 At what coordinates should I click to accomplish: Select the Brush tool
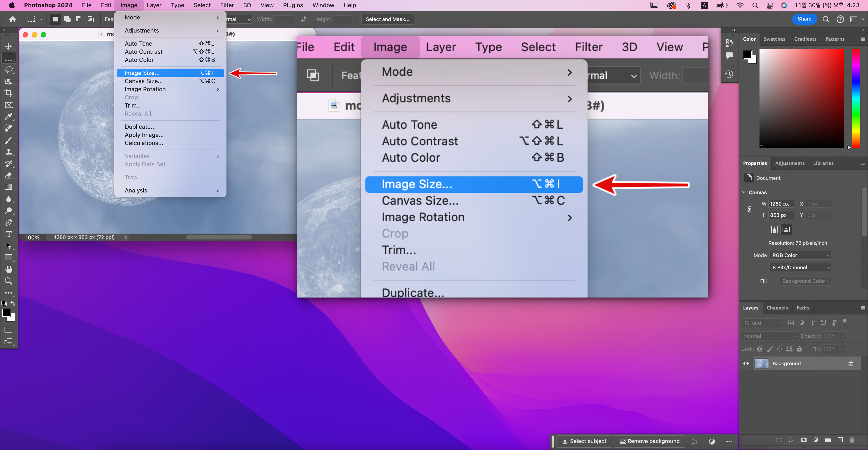click(8, 140)
